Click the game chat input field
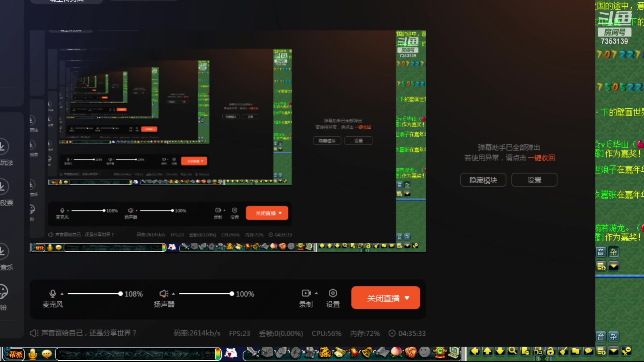 [x=136, y=354]
